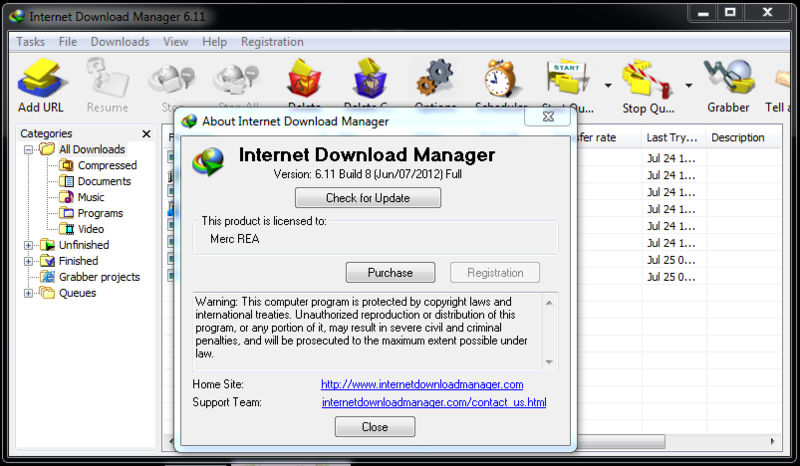The width and height of the screenshot is (800, 466).
Task: Select the Compressed category
Action: [107, 165]
